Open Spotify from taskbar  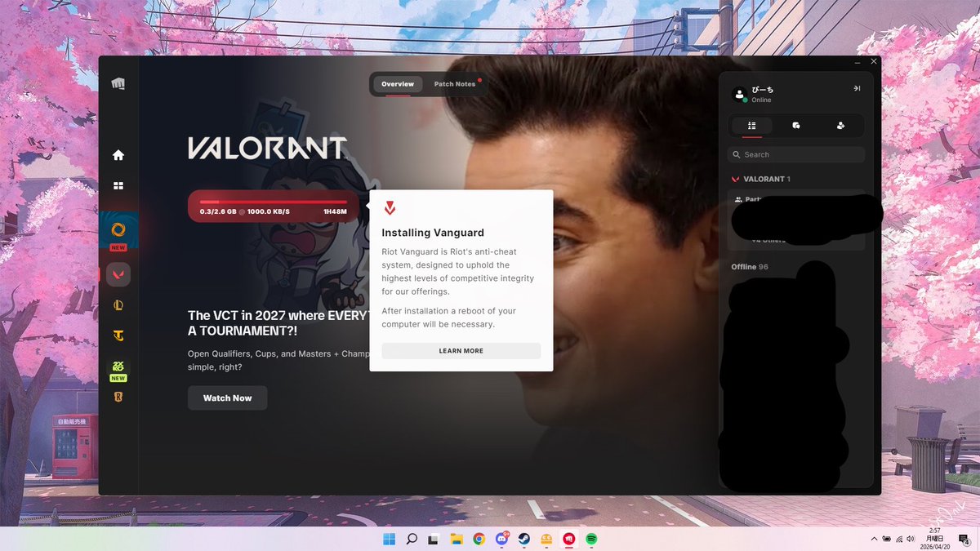(x=591, y=539)
